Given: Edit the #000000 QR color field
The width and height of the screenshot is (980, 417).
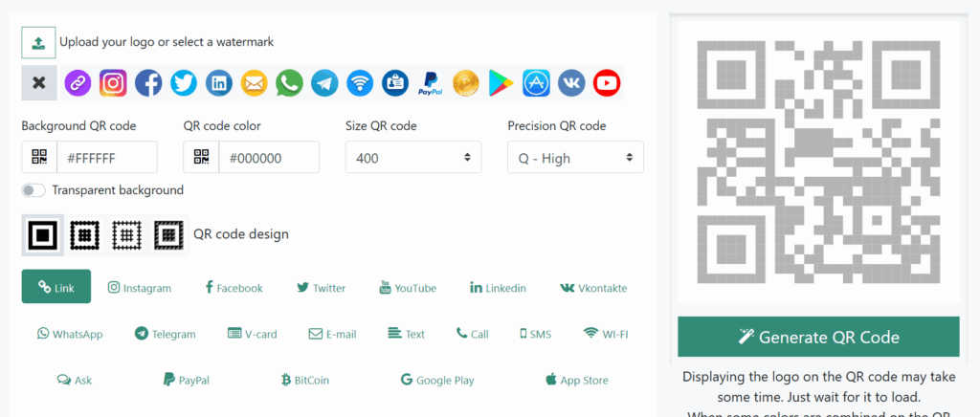Looking at the screenshot, I should 269,157.
